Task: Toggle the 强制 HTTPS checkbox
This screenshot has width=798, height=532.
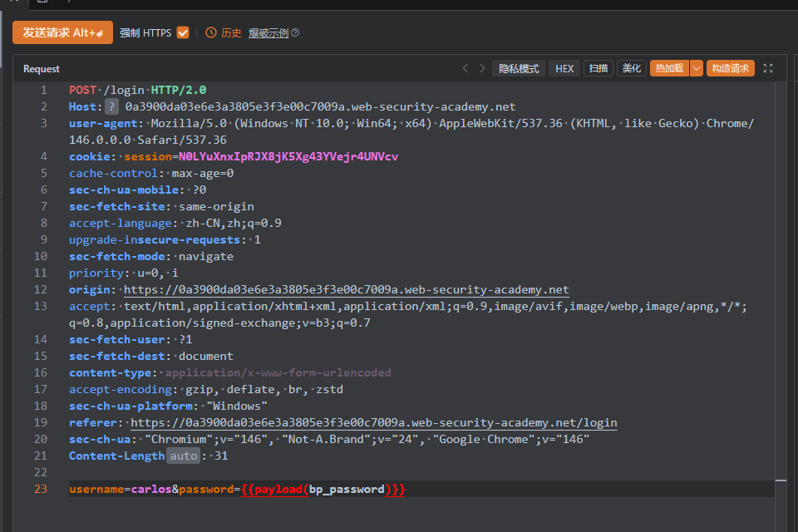Action: 183,33
